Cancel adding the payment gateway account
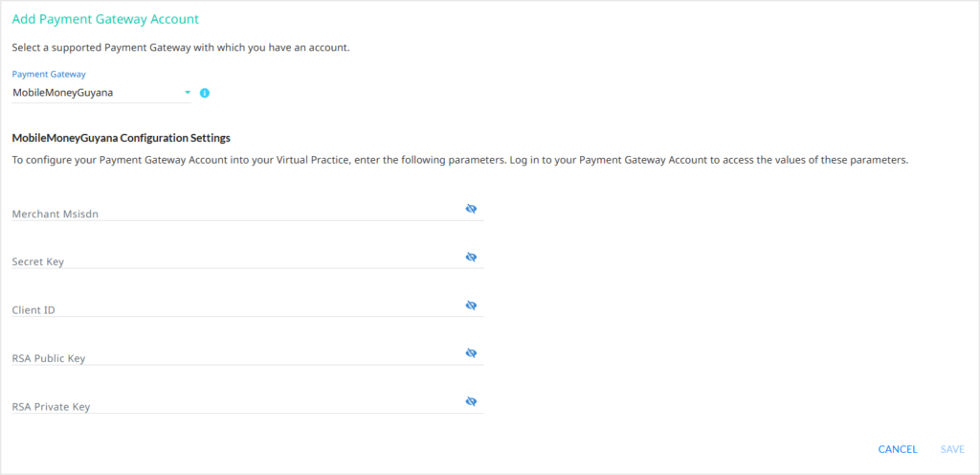 (x=898, y=449)
